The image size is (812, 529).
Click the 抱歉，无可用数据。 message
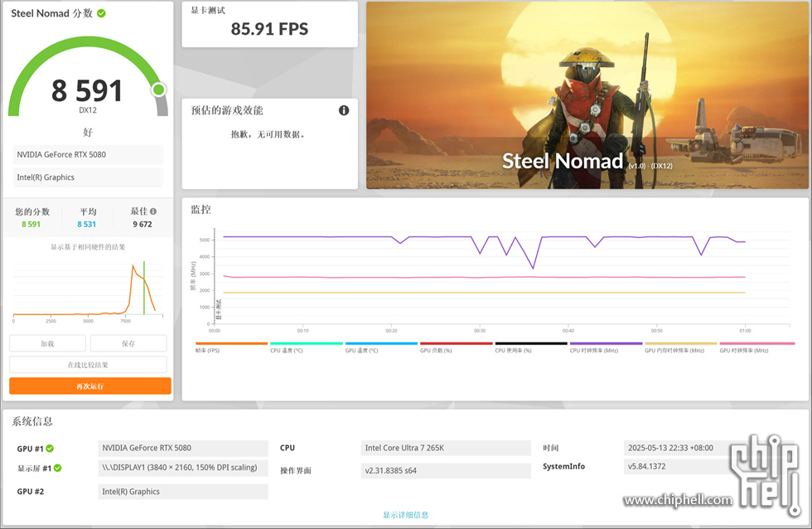pyautogui.click(x=268, y=134)
